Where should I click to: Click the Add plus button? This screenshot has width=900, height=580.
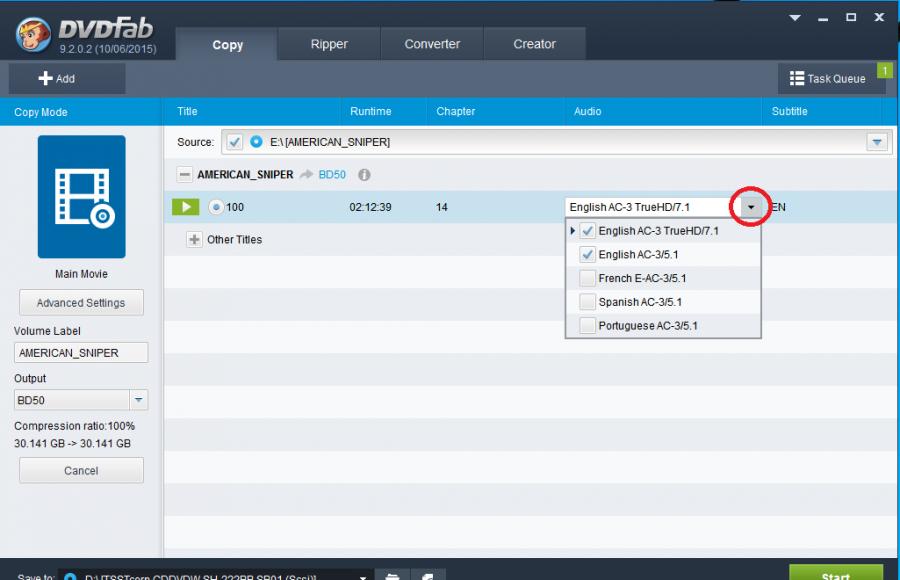pos(57,79)
